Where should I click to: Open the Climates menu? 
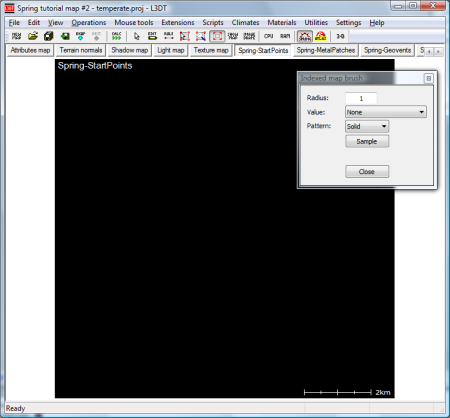245,23
